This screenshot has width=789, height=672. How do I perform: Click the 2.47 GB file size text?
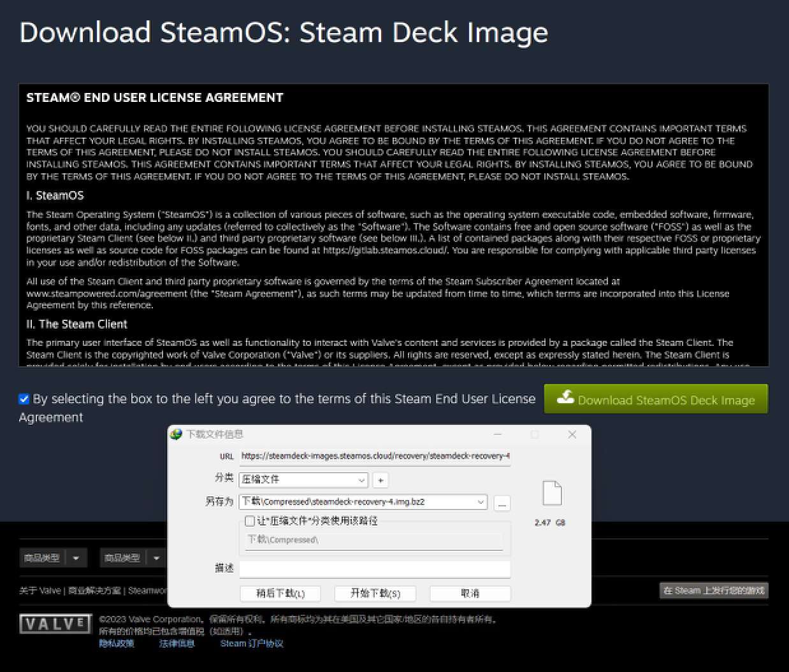pyautogui.click(x=550, y=522)
